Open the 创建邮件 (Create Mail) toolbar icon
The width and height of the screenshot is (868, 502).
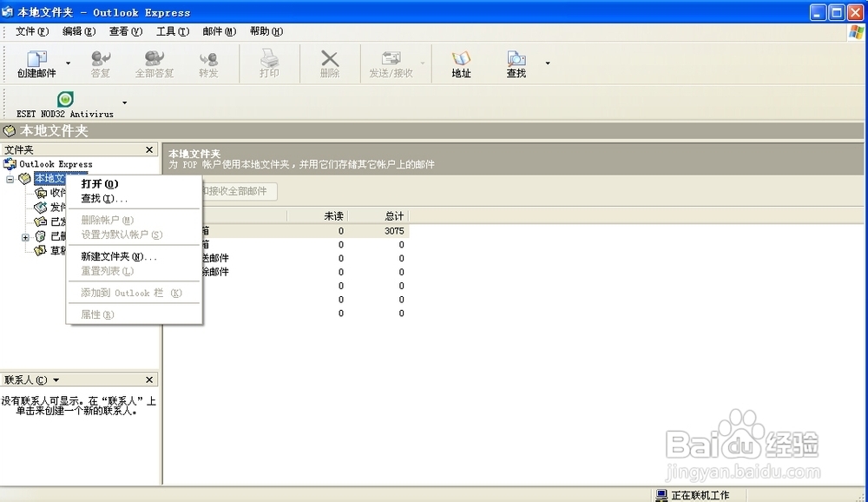[x=36, y=63]
